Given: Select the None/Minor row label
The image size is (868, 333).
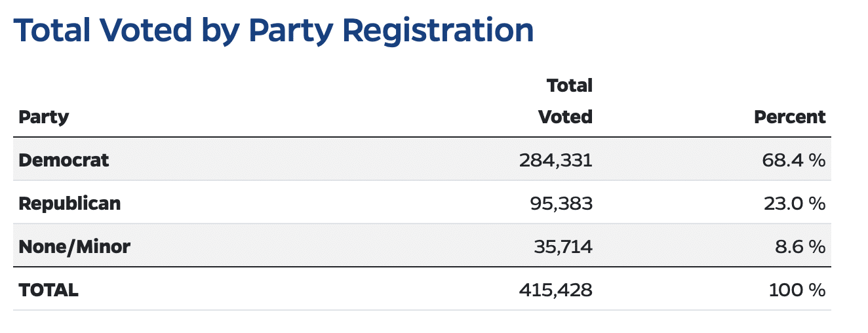Looking at the screenshot, I should click(74, 246).
